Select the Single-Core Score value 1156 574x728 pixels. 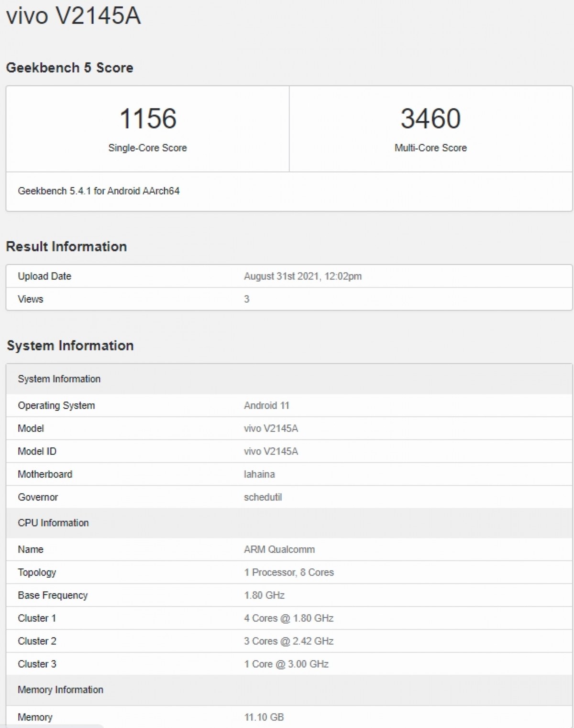coord(146,120)
